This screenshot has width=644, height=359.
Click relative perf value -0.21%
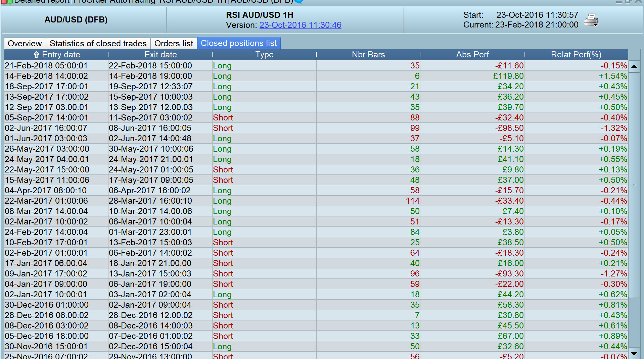614,191
